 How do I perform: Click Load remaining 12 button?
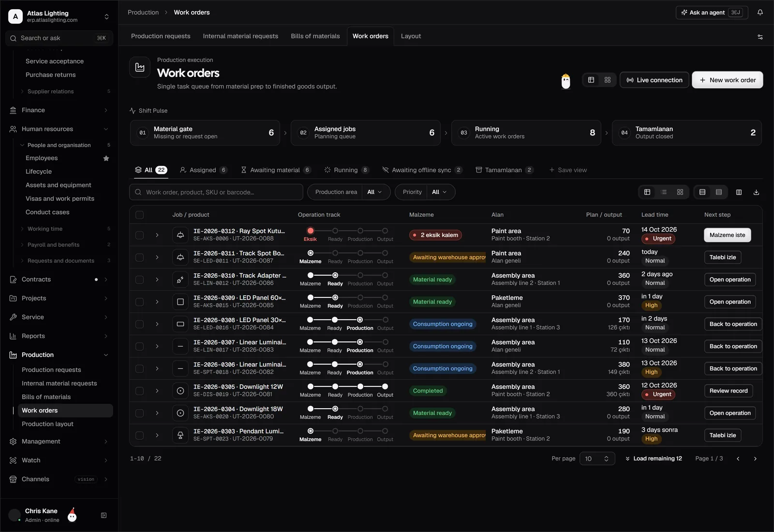click(x=654, y=458)
